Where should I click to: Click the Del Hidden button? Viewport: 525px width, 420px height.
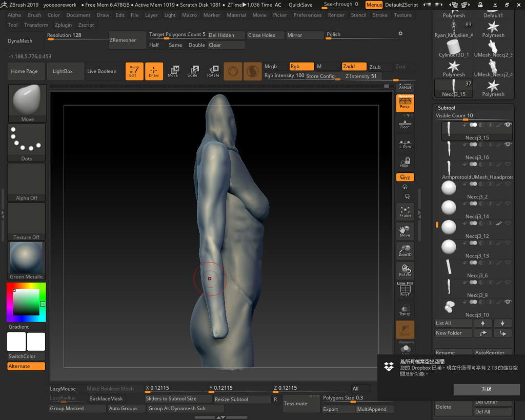(x=226, y=35)
